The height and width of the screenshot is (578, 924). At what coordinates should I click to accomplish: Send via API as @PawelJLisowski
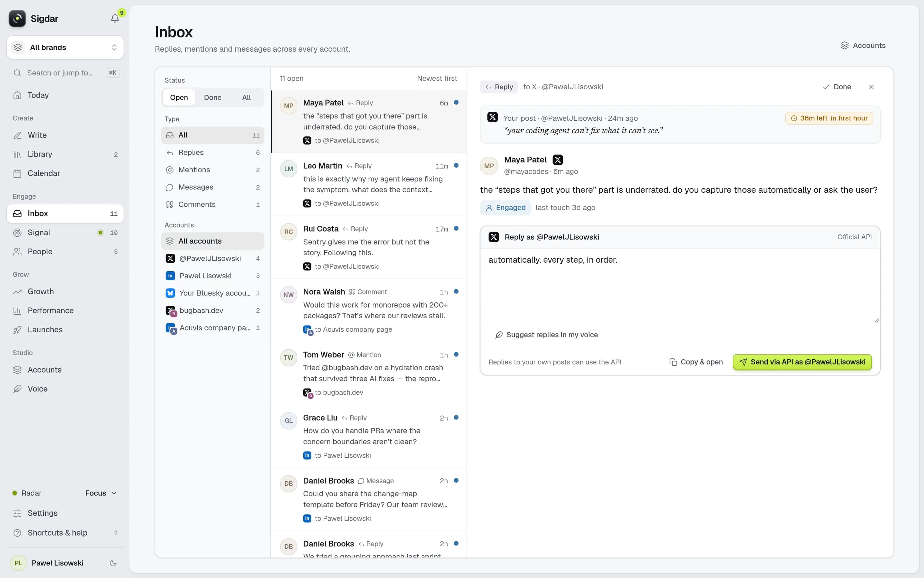[x=802, y=362]
